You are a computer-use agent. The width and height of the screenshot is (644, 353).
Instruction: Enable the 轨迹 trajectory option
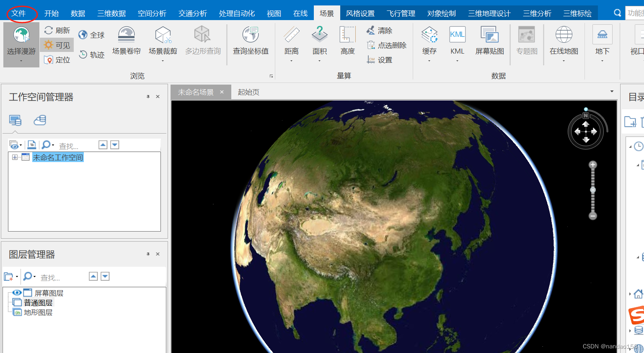(x=92, y=55)
